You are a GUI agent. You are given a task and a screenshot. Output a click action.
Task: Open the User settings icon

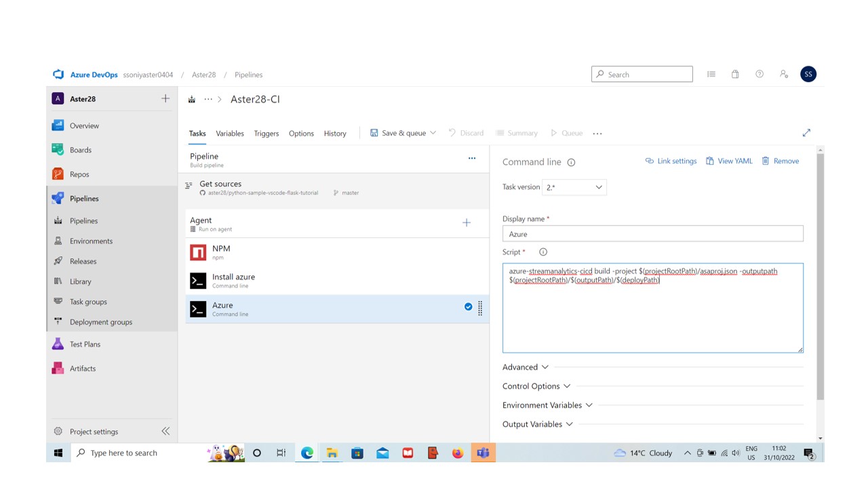pyautogui.click(x=784, y=75)
